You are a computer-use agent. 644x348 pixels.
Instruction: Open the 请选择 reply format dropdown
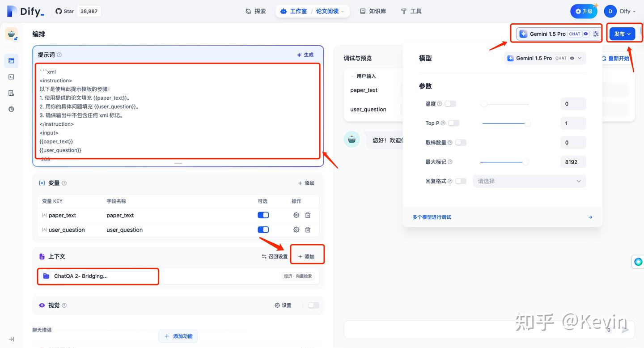(529, 181)
